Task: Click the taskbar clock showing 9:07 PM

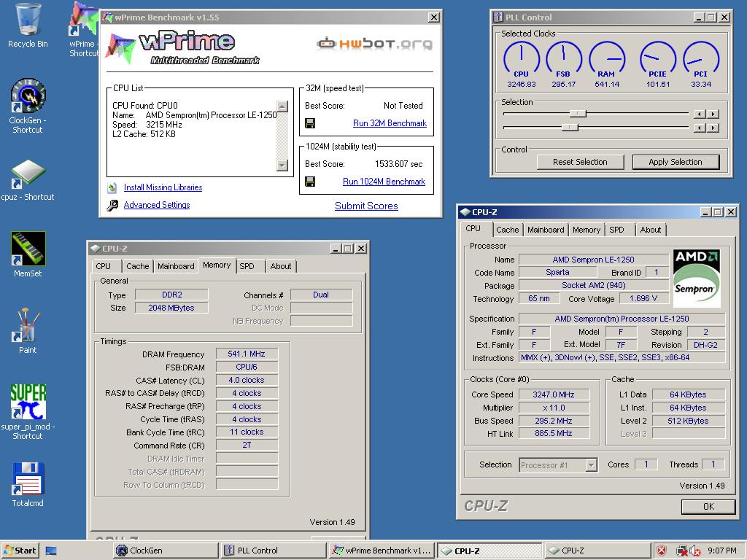Action: point(721,551)
